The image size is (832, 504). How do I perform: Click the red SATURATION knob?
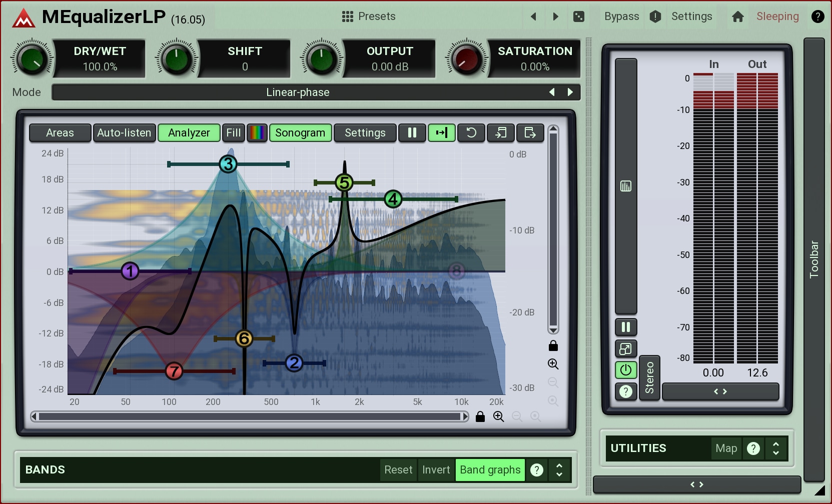click(467, 59)
